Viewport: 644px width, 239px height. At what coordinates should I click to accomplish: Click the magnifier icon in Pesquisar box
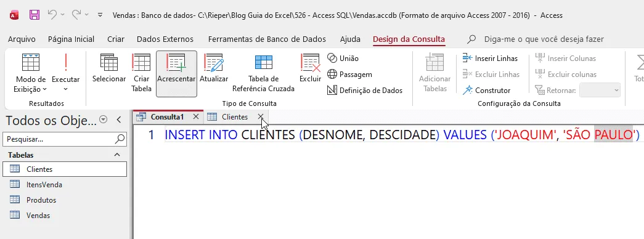(x=120, y=139)
